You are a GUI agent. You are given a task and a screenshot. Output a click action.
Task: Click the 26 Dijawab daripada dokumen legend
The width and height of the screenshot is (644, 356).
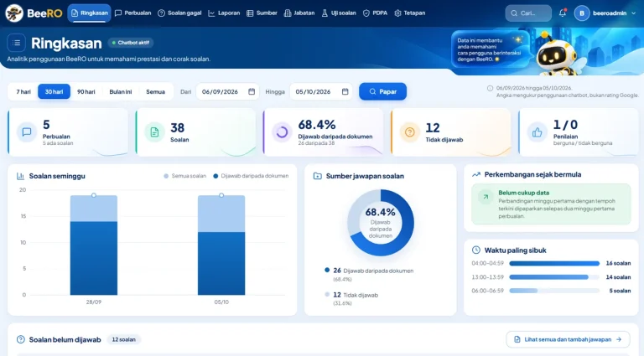[x=369, y=275]
